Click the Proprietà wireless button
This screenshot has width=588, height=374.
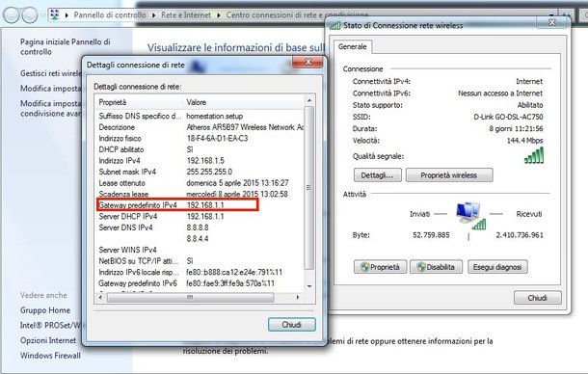coord(449,175)
